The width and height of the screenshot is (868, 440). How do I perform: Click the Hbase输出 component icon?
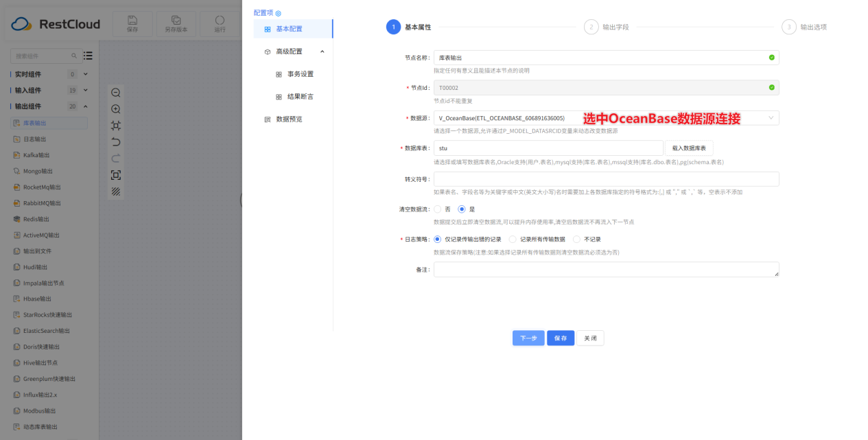click(17, 299)
